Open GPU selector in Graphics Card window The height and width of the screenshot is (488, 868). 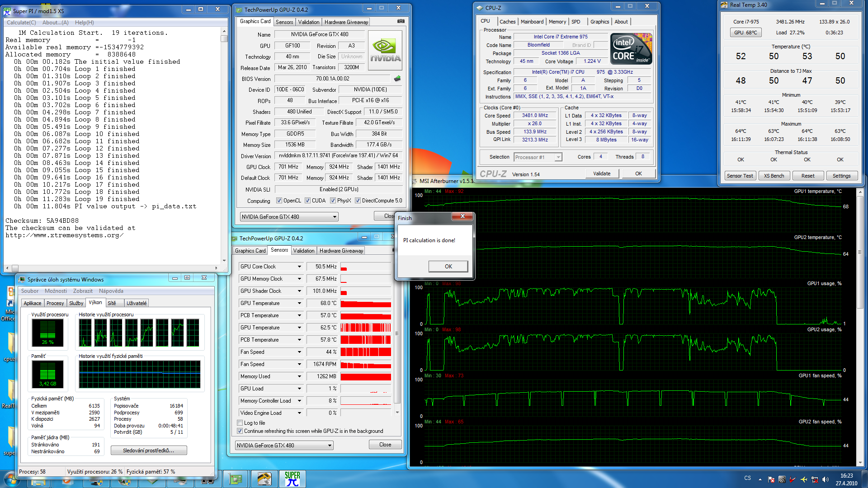point(289,217)
